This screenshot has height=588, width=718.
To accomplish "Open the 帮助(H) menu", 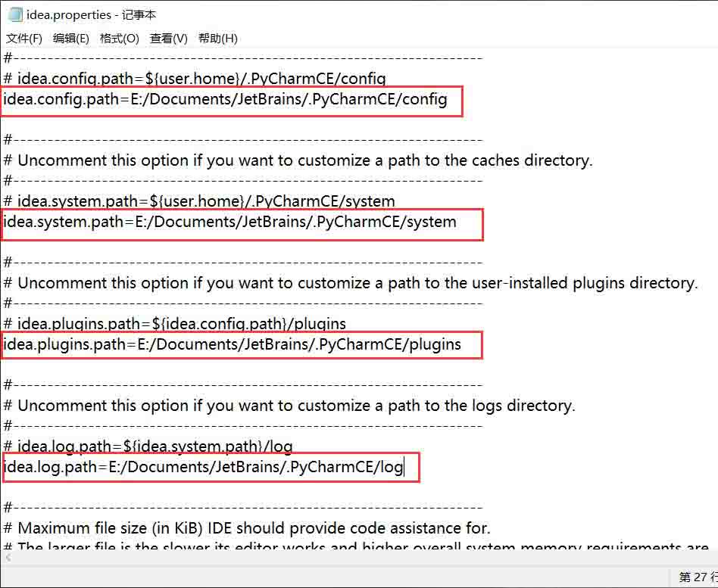I will (x=217, y=39).
